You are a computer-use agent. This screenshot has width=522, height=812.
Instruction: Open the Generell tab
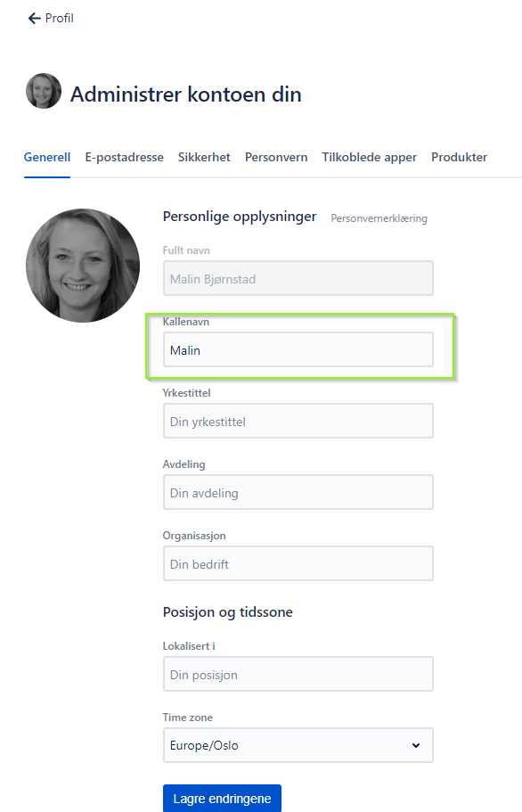pyautogui.click(x=47, y=157)
